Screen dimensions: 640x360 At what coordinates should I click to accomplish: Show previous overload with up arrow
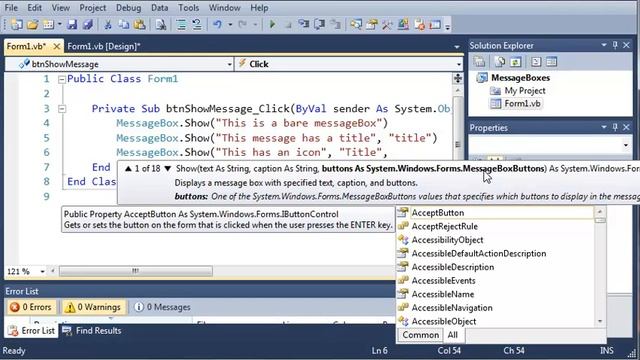point(128,169)
